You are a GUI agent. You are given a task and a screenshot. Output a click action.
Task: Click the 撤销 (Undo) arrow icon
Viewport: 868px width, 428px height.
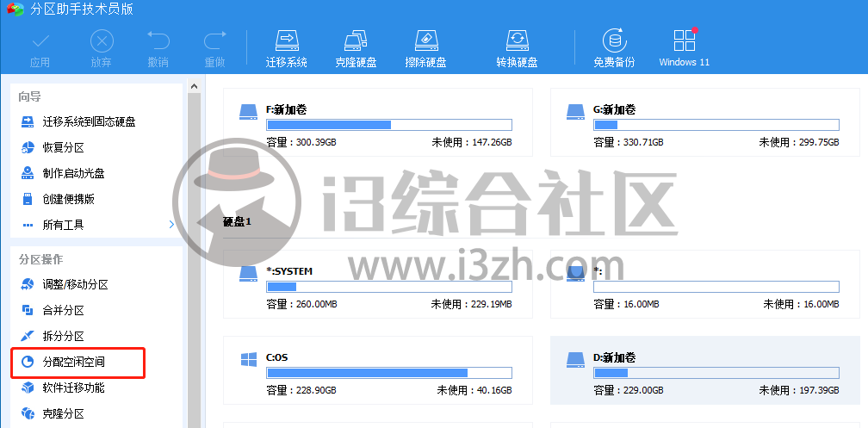[x=158, y=41]
